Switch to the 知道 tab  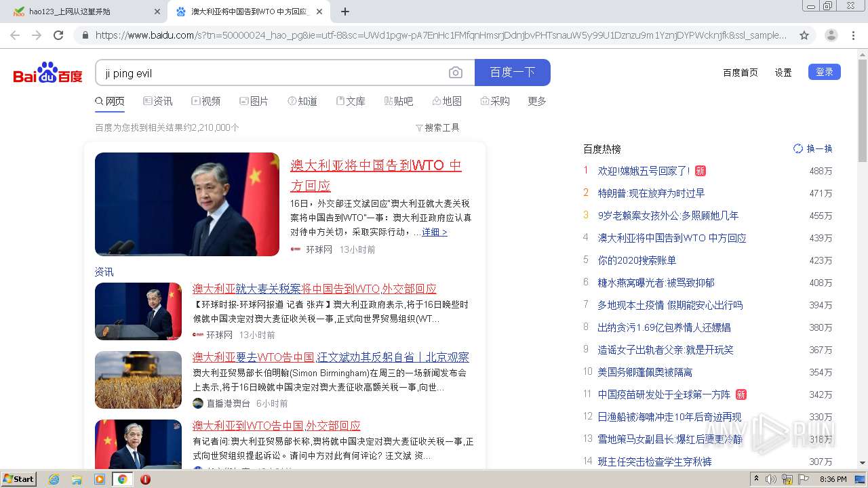coord(302,101)
